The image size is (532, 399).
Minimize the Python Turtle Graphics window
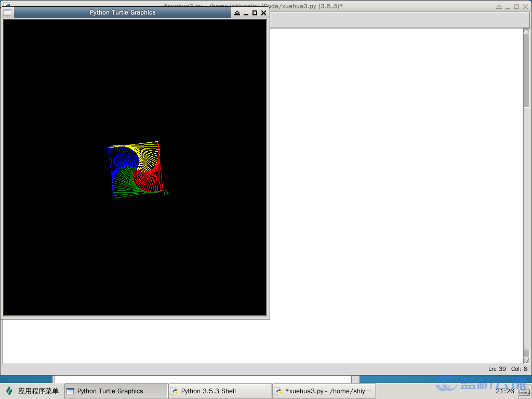(246, 13)
